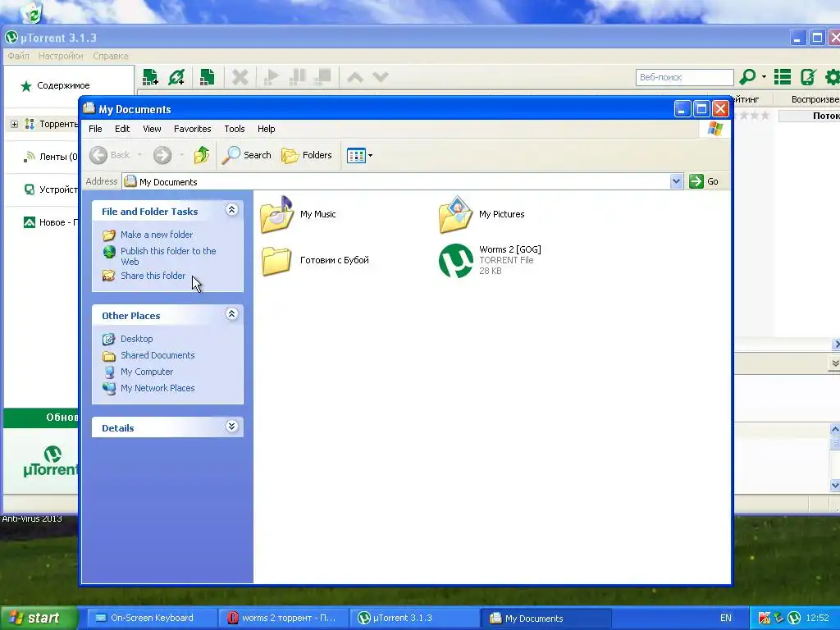
Task: Click the Pause icon in µTorrent toolbar
Action: coord(298,77)
